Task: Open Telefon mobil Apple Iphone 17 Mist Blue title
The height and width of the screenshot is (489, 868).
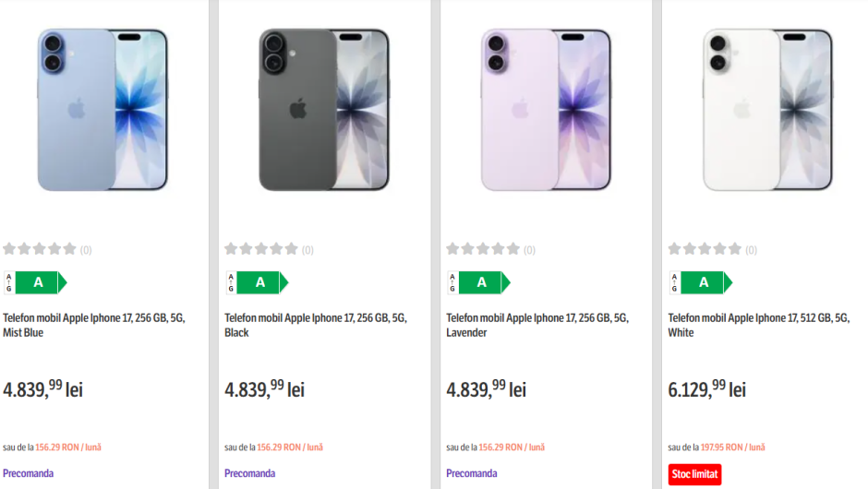Action: 94,325
